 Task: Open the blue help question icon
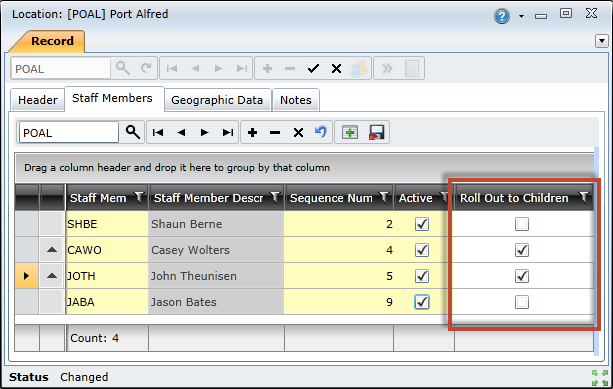pyautogui.click(x=502, y=16)
